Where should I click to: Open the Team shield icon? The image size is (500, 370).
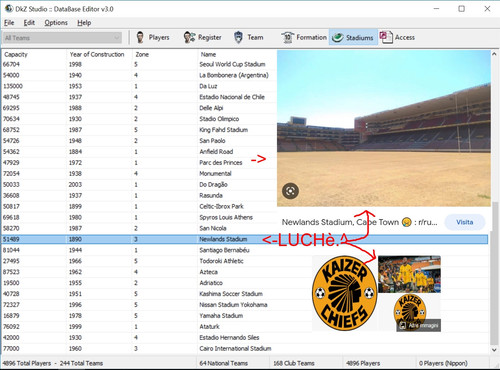[238, 37]
